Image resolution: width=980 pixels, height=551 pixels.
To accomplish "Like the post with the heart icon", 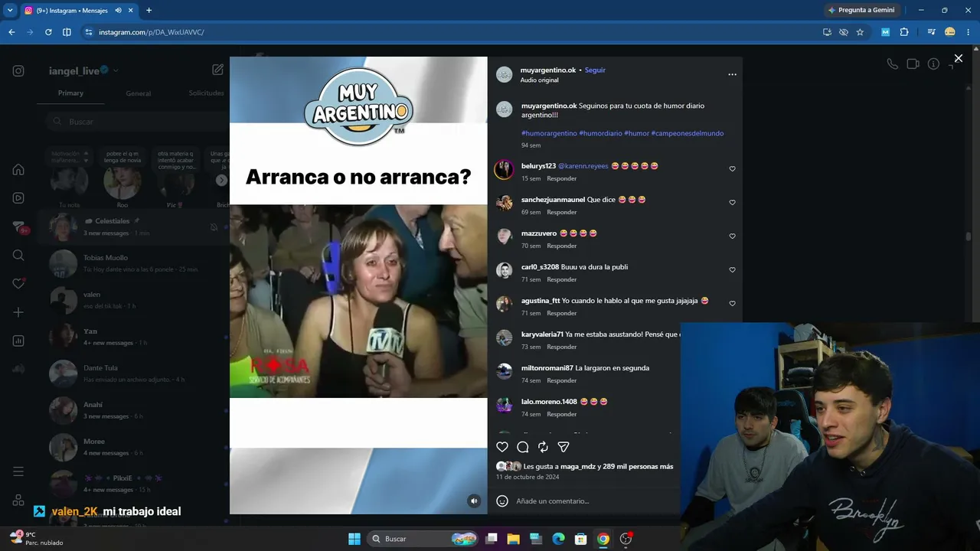I will pyautogui.click(x=502, y=447).
